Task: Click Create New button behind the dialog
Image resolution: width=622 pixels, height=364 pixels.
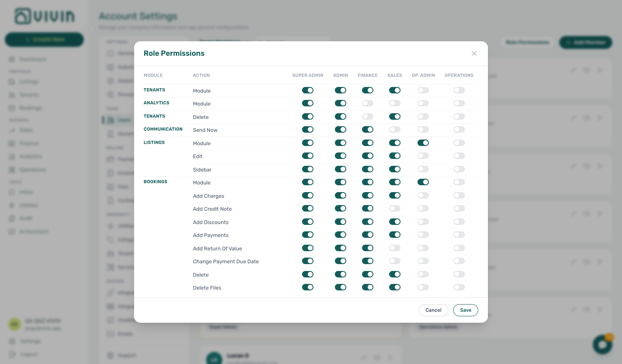Action: [45, 40]
